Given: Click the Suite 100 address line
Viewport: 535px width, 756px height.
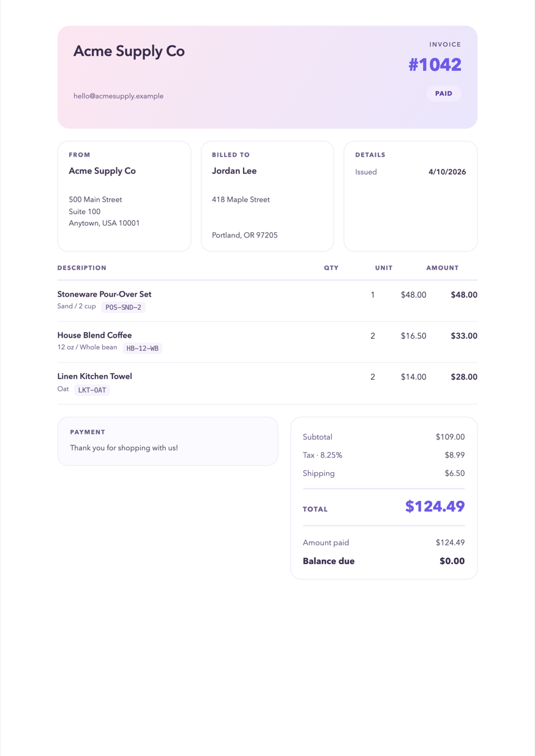Looking at the screenshot, I should (84, 212).
